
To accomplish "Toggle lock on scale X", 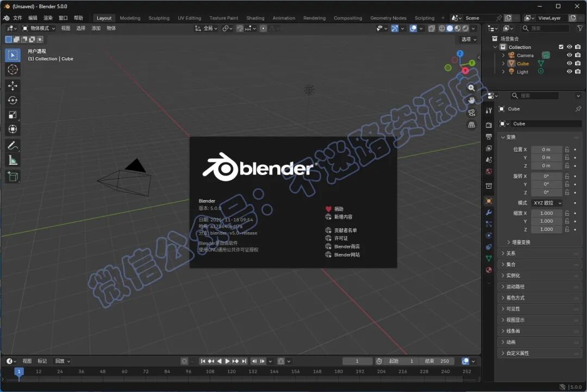I will pos(567,213).
